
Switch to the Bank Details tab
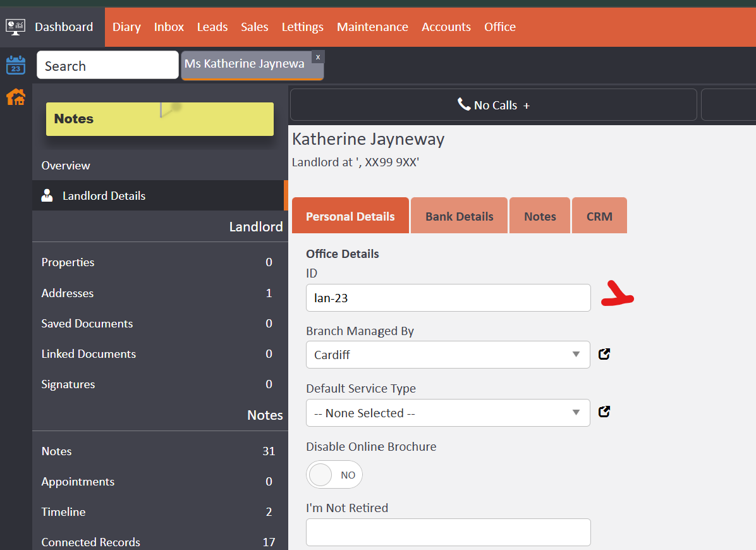[459, 216]
